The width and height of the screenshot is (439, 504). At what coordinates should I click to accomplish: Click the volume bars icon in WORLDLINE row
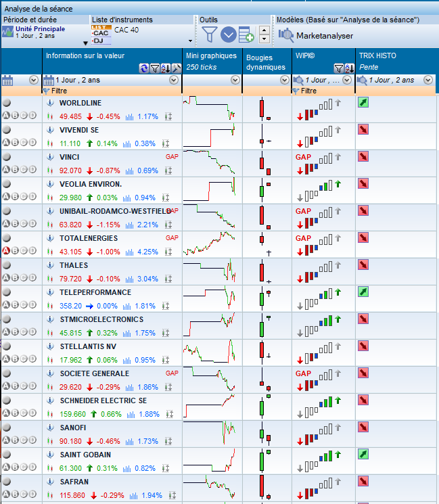[x=129, y=116]
